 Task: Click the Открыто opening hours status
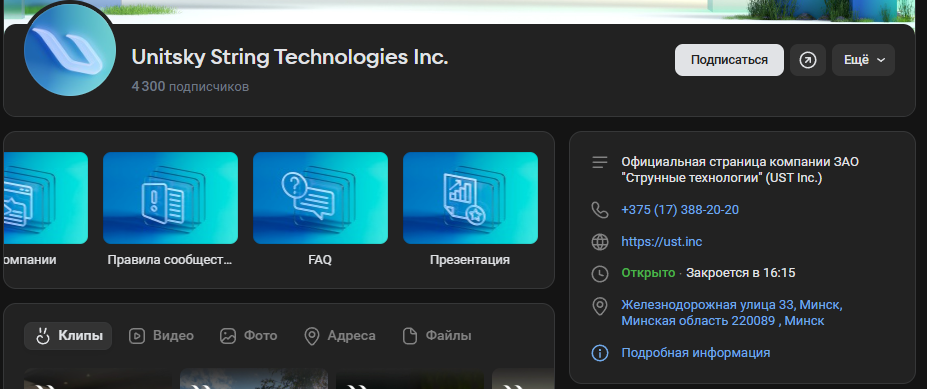(648, 273)
